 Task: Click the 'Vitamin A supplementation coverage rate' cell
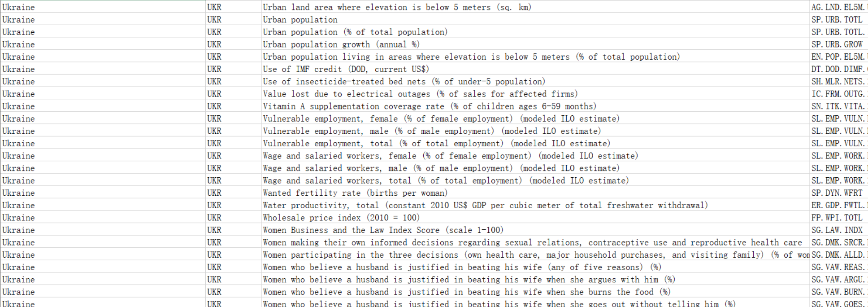(430, 106)
